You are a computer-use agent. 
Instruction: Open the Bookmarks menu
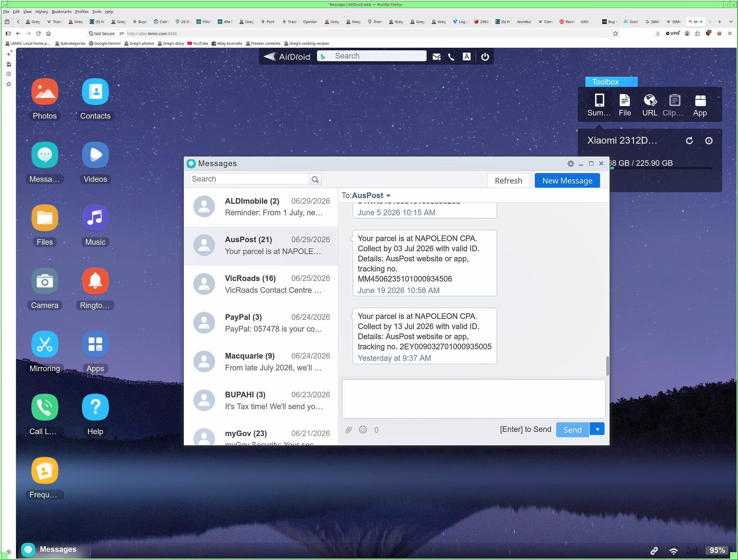point(61,11)
